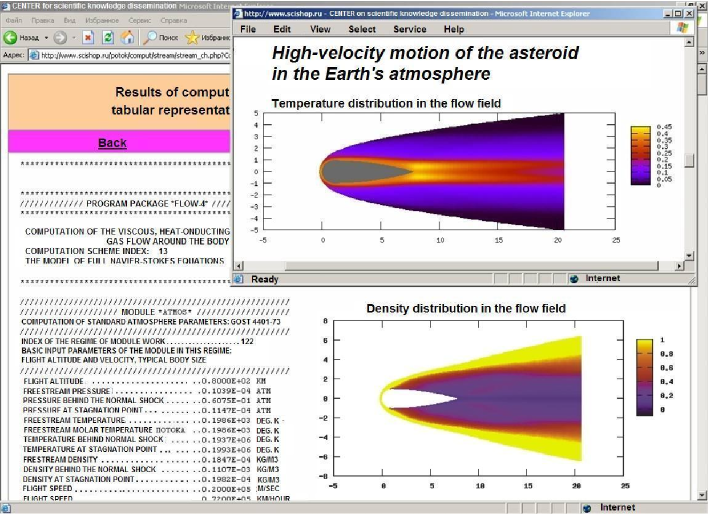The width and height of the screenshot is (708, 514).
Task: Open the Файл menu
Action: coord(14,20)
